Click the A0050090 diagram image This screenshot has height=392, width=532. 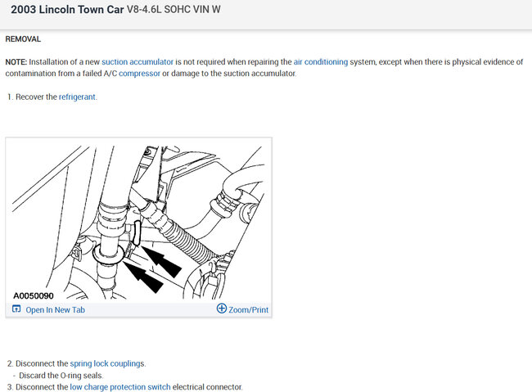[x=138, y=223]
